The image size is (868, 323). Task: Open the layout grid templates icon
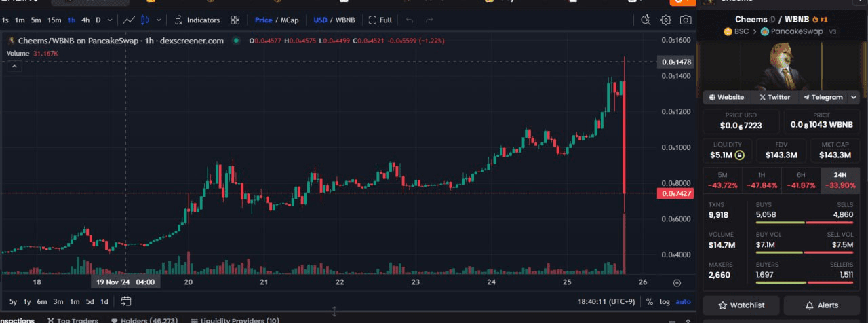click(x=235, y=20)
